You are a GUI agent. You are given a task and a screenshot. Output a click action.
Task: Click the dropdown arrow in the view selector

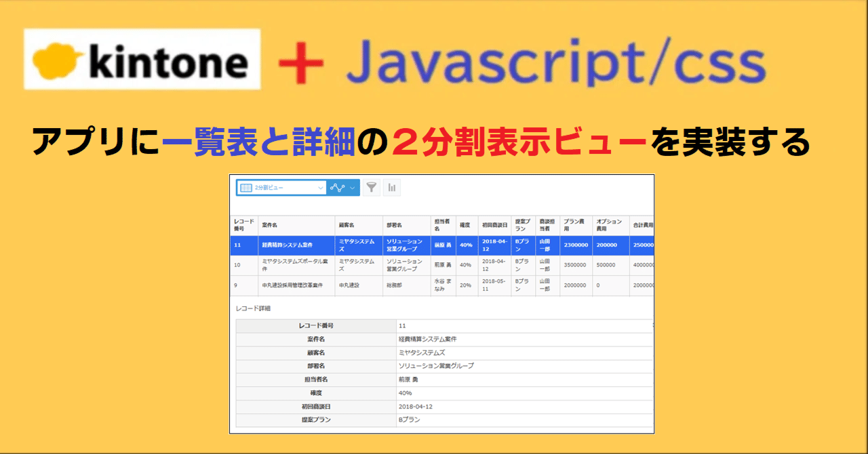click(320, 188)
